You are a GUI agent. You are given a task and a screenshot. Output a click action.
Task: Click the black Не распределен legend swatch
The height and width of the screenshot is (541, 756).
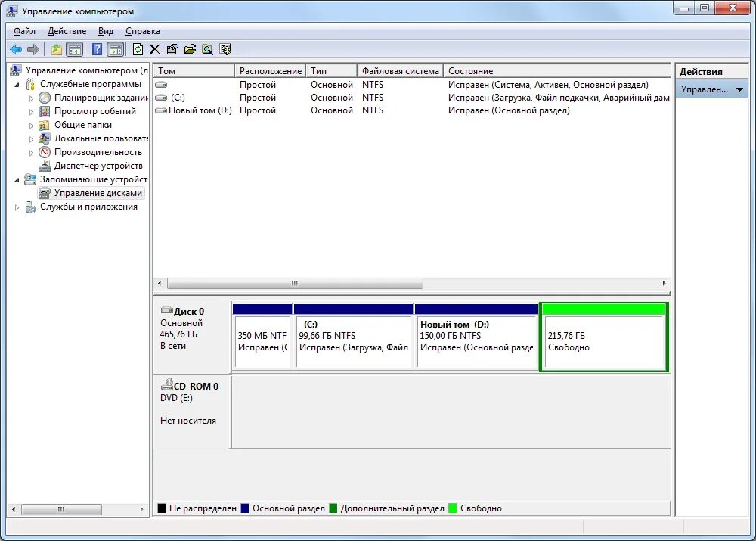click(x=162, y=508)
